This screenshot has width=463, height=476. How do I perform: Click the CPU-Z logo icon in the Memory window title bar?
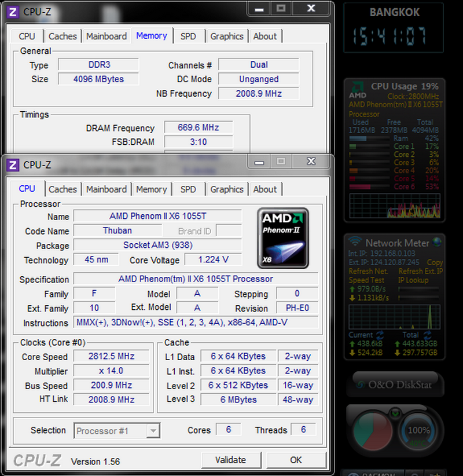pyautogui.click(x=13, y=12)
